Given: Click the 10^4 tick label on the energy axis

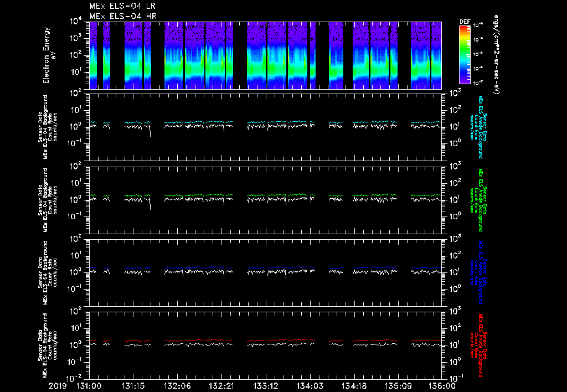Looking at the screenshot, I should 75,22.
